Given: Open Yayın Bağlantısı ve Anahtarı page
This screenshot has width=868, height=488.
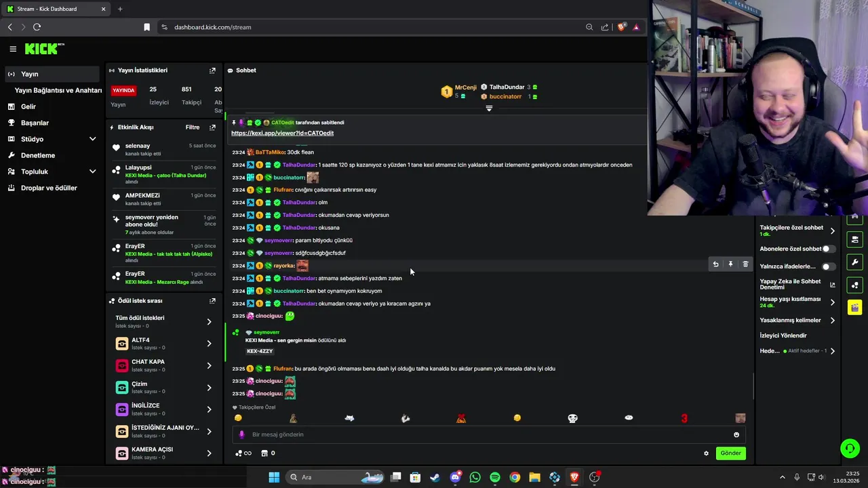Looking at the screenshot, I should 58,90.
